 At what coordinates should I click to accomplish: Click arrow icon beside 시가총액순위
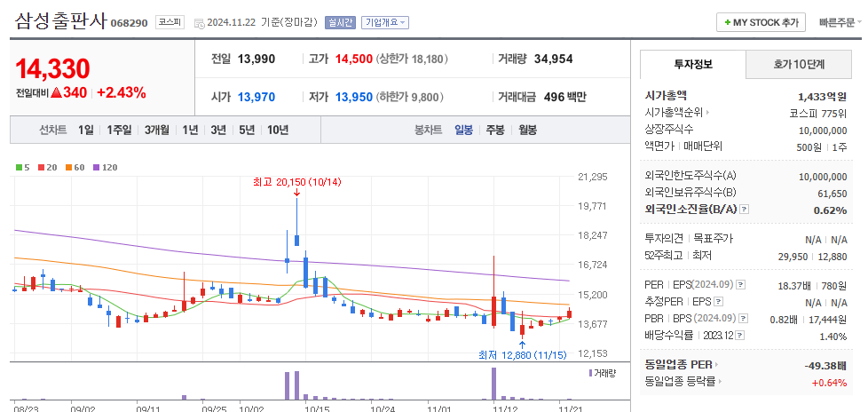[708, 113]
